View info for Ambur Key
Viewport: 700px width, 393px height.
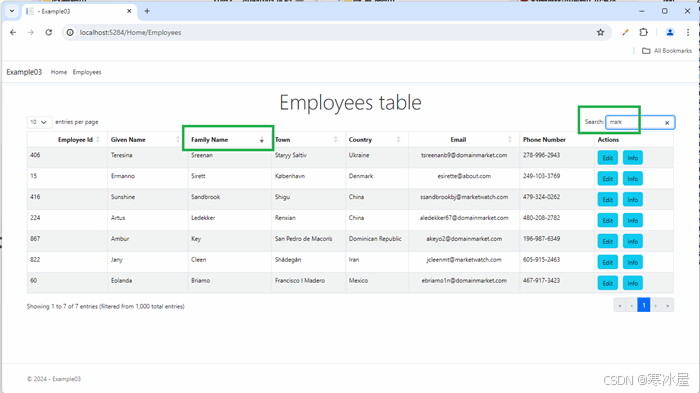(633, 241)
